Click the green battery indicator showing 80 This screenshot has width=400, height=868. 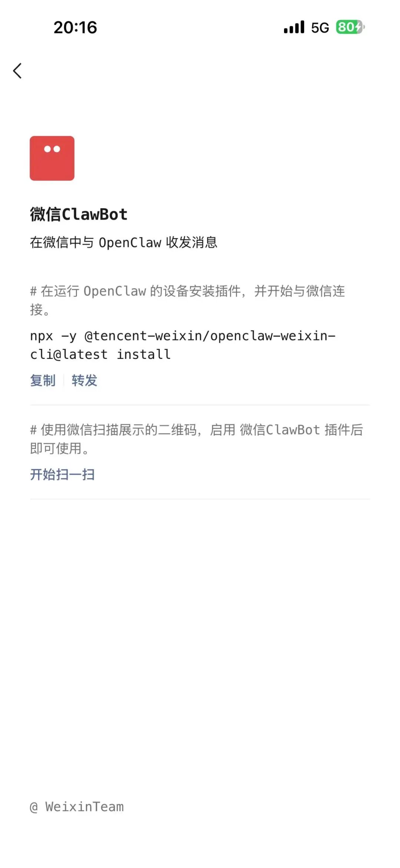coord(350,27)
